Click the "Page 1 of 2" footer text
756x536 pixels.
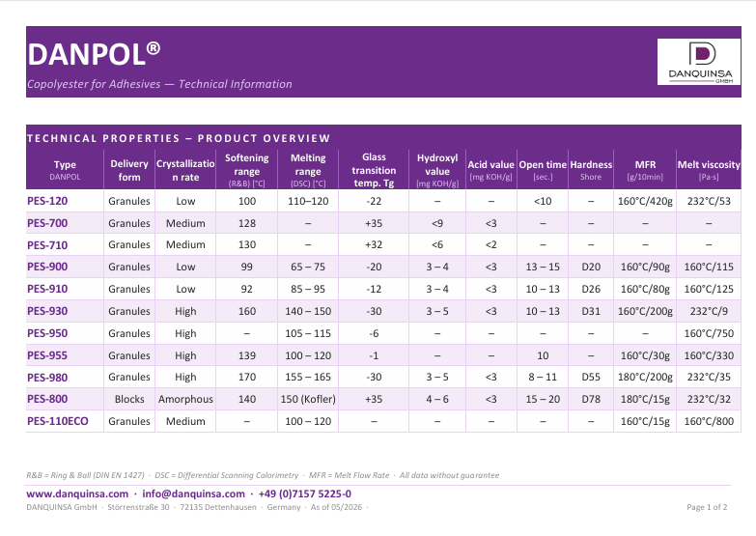(x=707, y=507)
